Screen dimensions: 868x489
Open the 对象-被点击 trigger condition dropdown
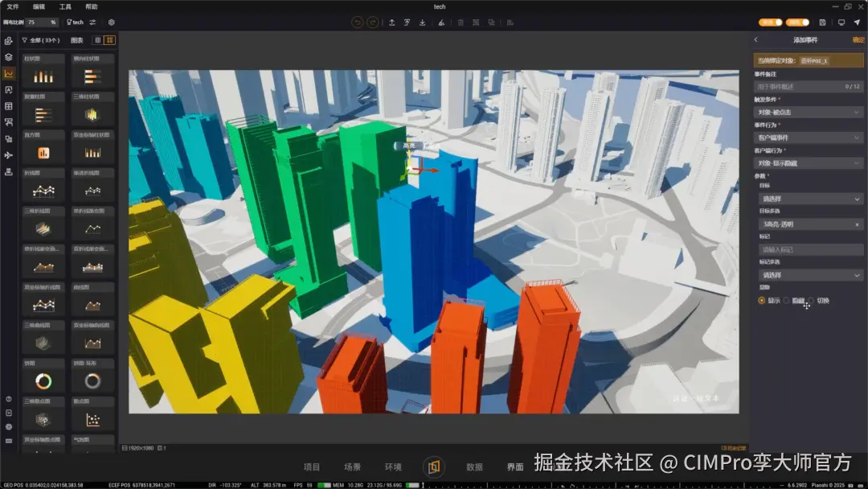pos(808,112)
